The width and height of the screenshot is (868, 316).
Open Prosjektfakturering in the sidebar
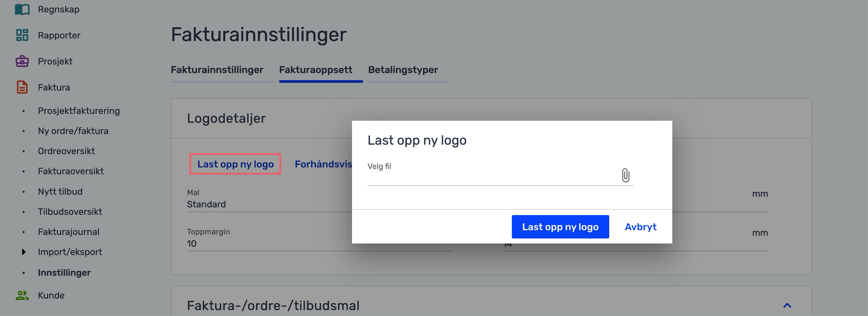tap(78, 111)
